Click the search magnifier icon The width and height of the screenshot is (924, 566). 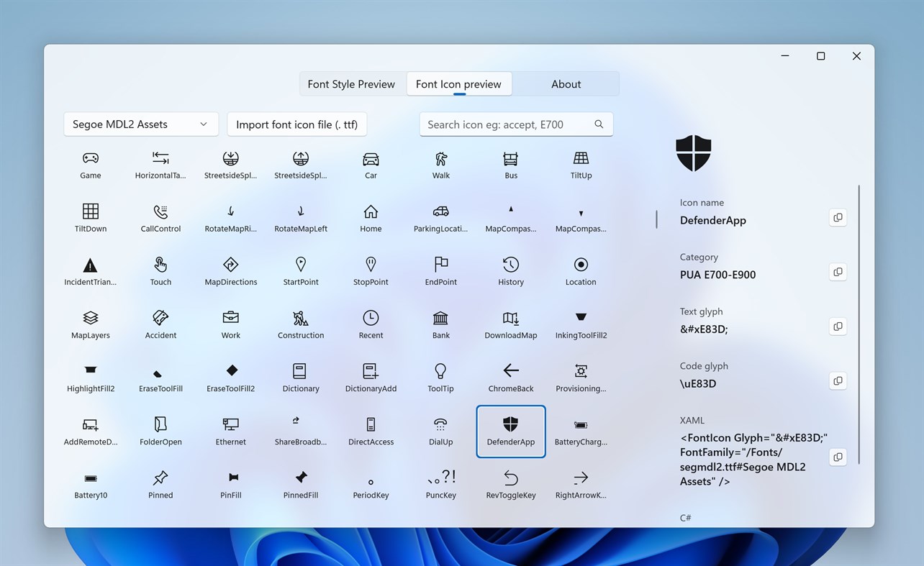pos(599,124)
